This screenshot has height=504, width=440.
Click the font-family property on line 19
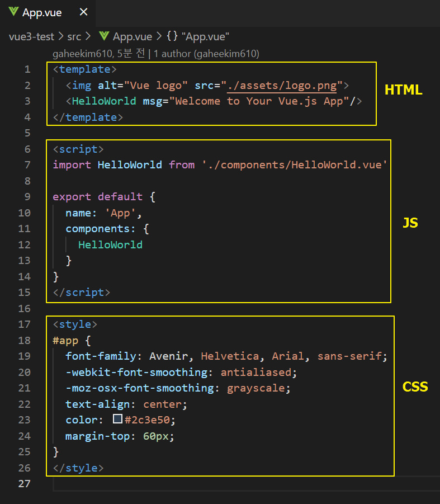tap(101, 356)
